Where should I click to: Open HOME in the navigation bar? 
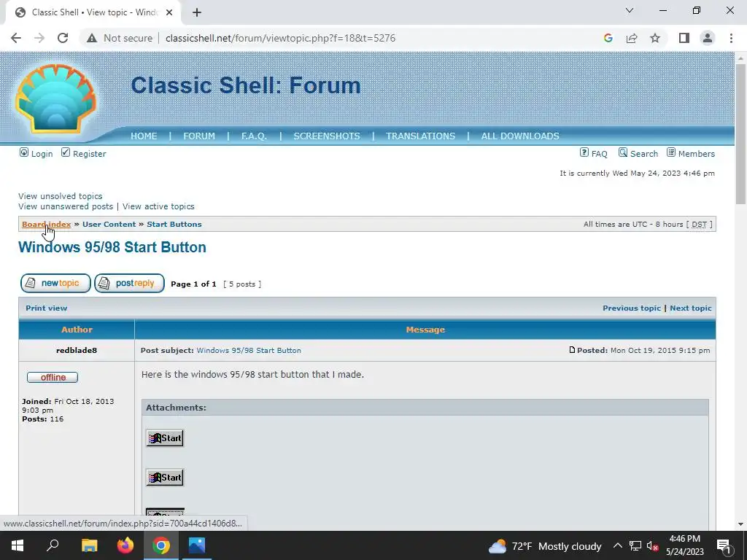pos(144,136)
